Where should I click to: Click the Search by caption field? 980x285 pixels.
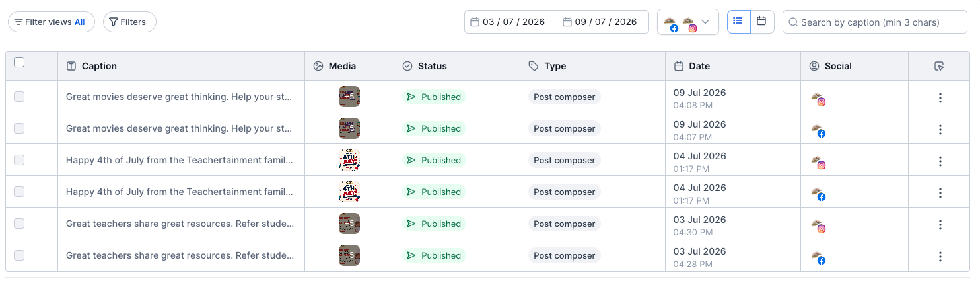click(875, 22)
